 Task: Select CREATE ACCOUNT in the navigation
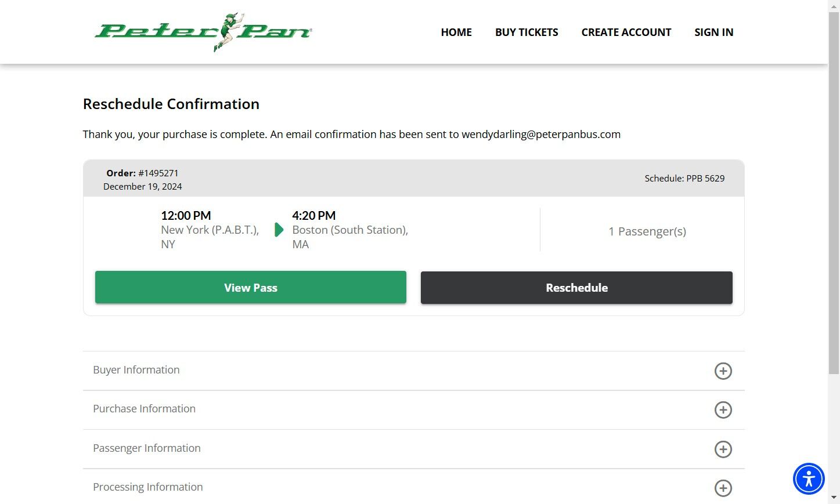[626, 32]
